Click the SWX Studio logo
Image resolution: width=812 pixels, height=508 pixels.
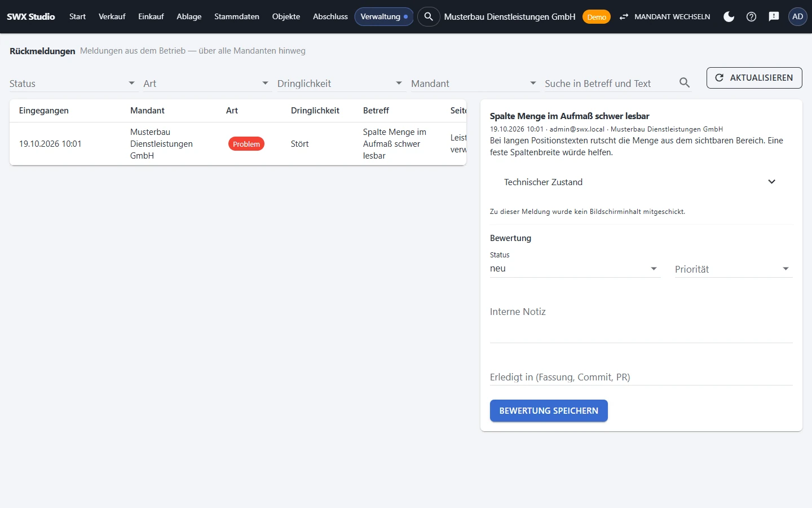tap(31, 16)
